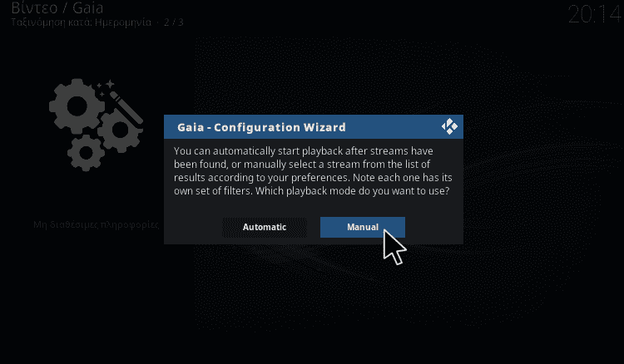Click the 20:14 clock display
This screenshot has height=364, width=624.
click(x=594, y=14)
